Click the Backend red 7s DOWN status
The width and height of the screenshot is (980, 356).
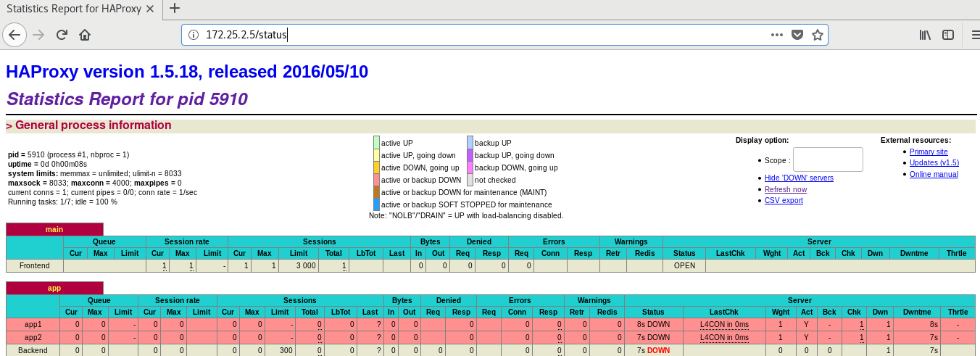click(653, 350)
